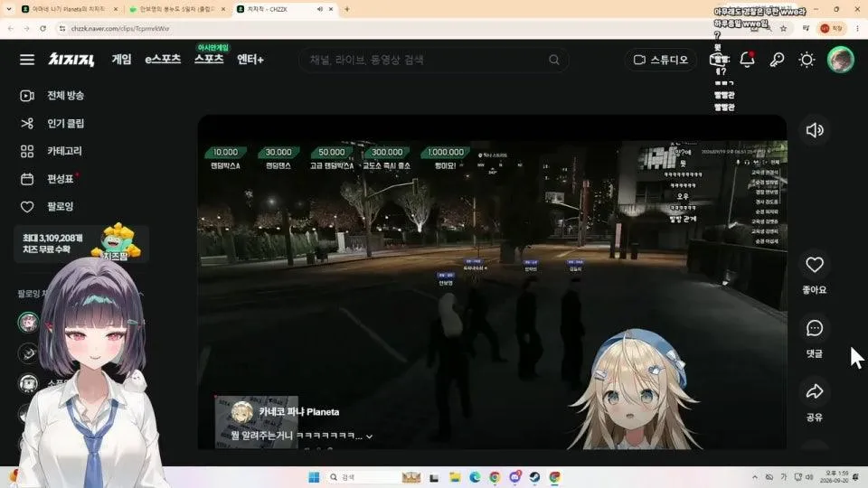Open 카테고리 in sidebar

[64, 151]
